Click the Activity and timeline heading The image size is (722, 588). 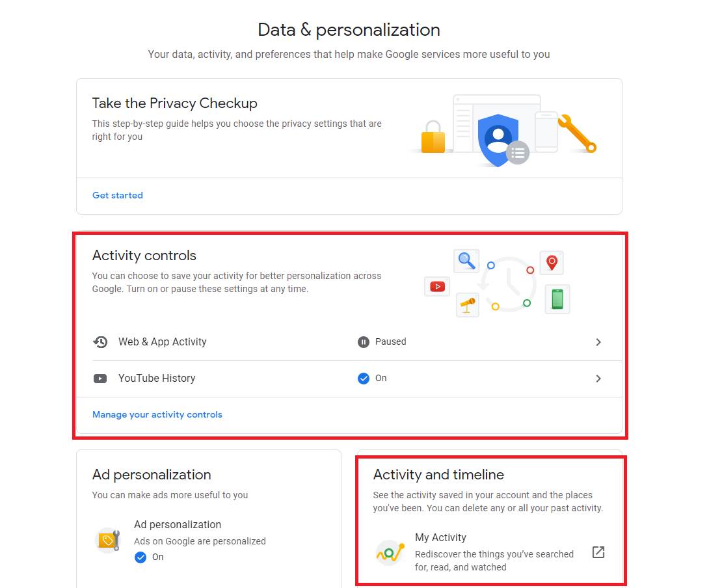click(x=438, y=475)
